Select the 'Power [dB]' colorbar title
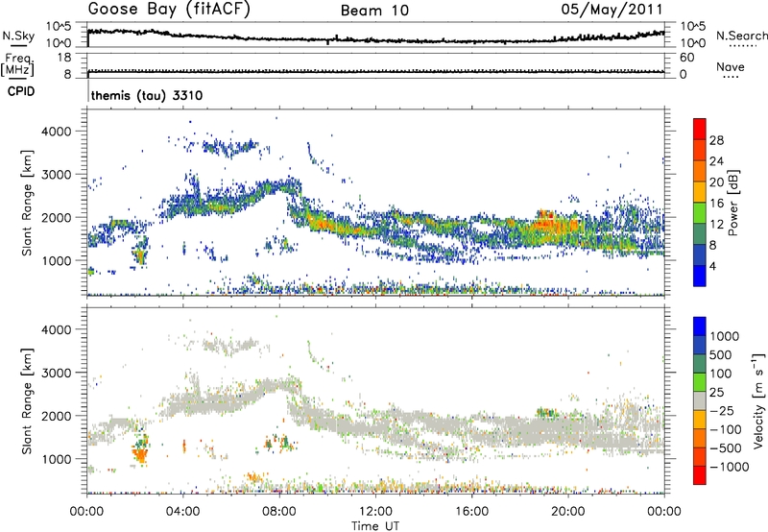Image resolution: width=768 pixels, height=532 pixels. click(x=732, y=203)
